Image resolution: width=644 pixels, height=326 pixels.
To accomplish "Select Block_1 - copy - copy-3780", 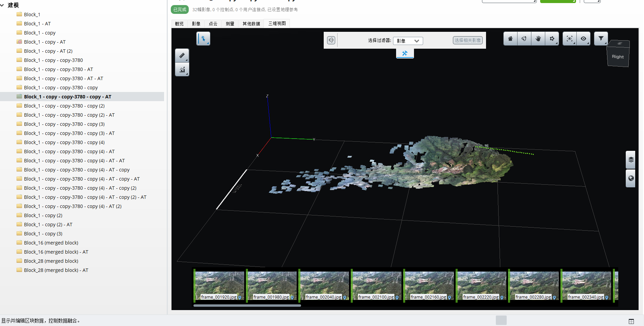I will coord(53,60).
